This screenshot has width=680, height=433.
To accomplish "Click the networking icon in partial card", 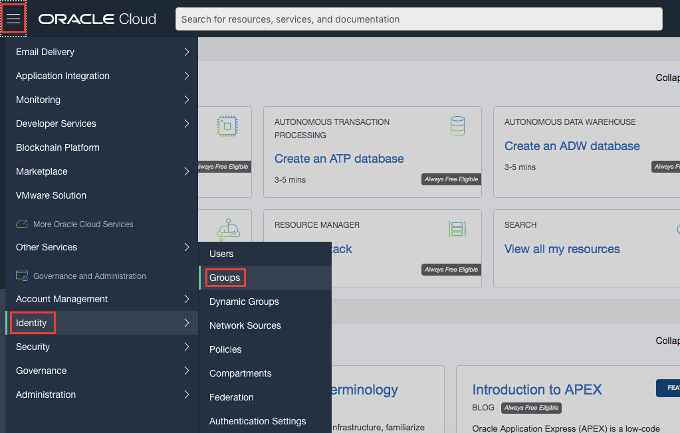I will click(x=229, y=229).
